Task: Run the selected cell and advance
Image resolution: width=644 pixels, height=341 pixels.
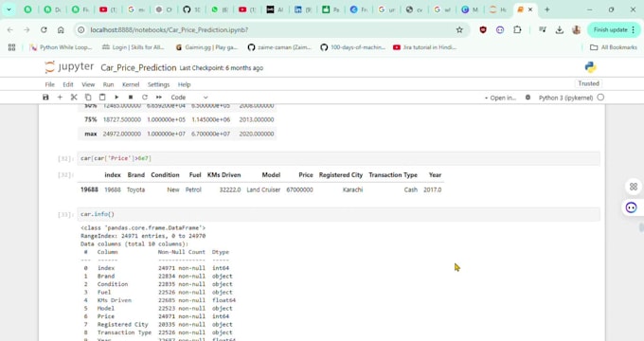Action: pyautogui.click(x=116, y=98)
